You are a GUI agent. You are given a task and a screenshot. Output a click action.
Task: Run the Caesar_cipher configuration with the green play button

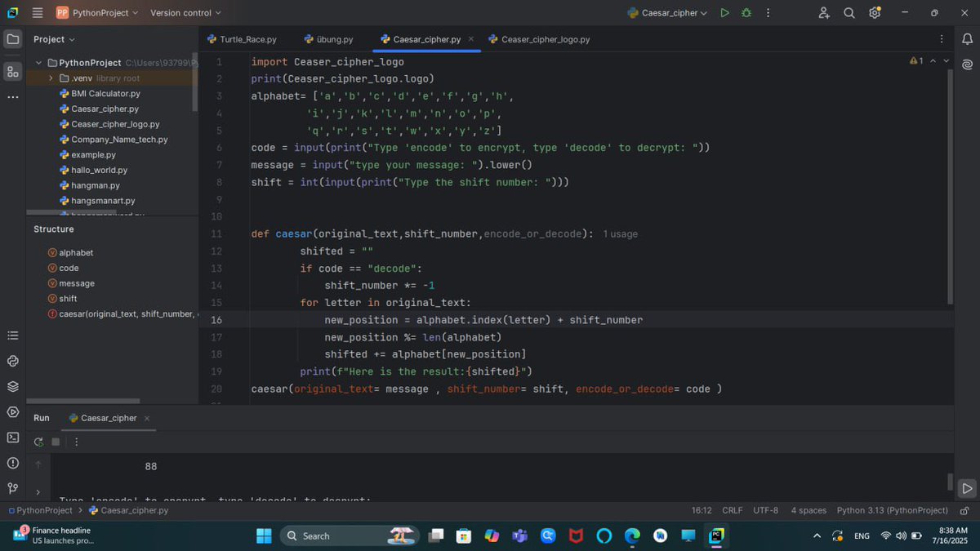pos(724,13)
